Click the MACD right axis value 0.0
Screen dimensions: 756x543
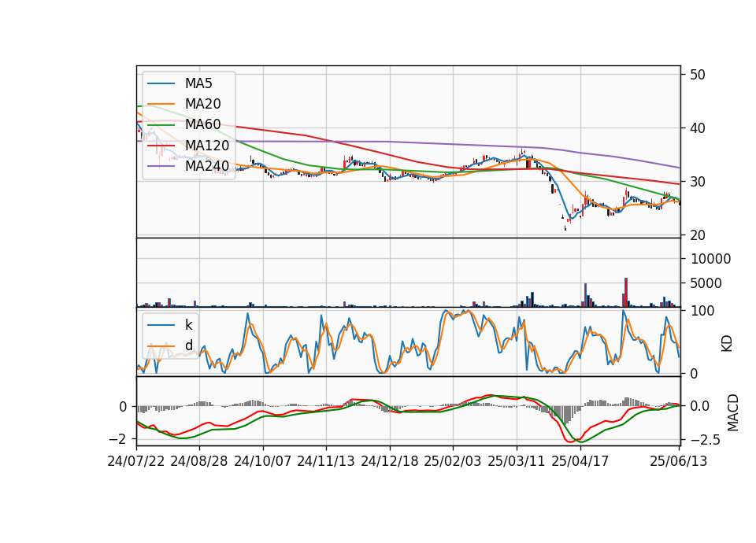tap(699, 406)
